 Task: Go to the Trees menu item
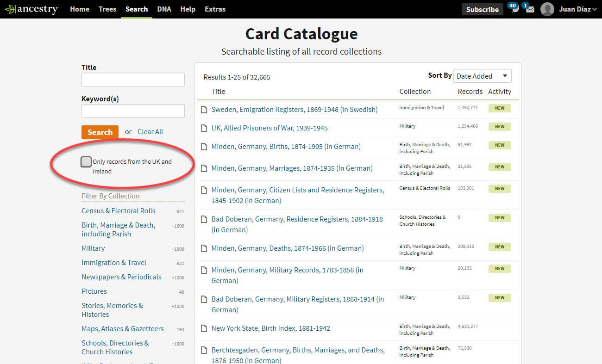pos(107,9)
